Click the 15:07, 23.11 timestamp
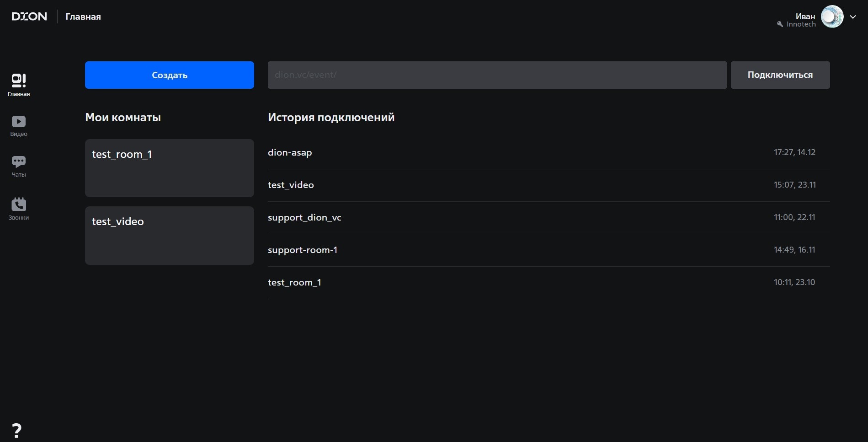 (x=794, y=185)
